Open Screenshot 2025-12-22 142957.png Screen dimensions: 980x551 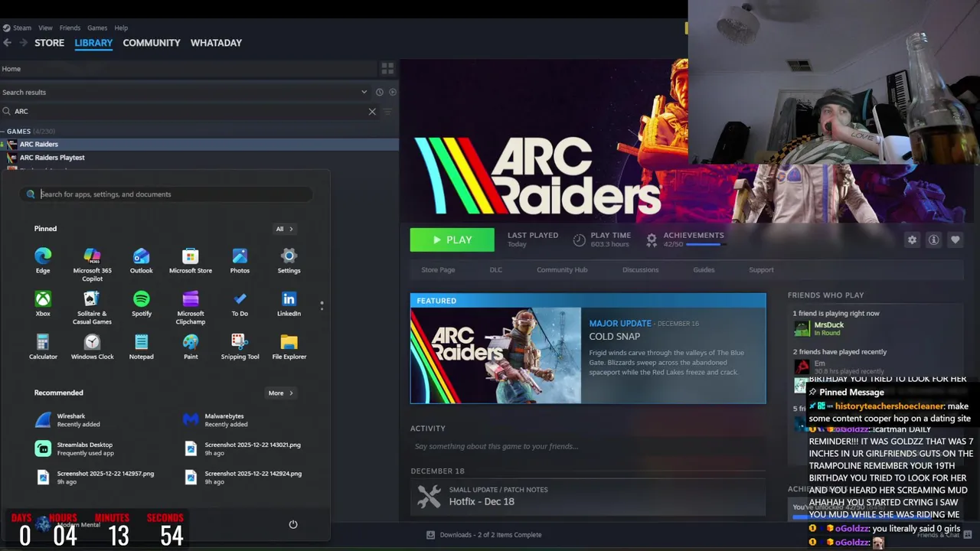tap(95, 478)
